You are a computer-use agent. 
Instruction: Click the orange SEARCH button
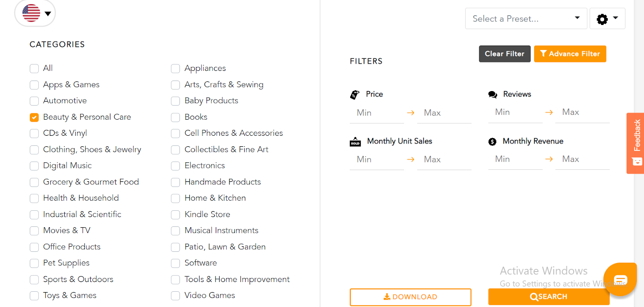click(x=549, y=297)
